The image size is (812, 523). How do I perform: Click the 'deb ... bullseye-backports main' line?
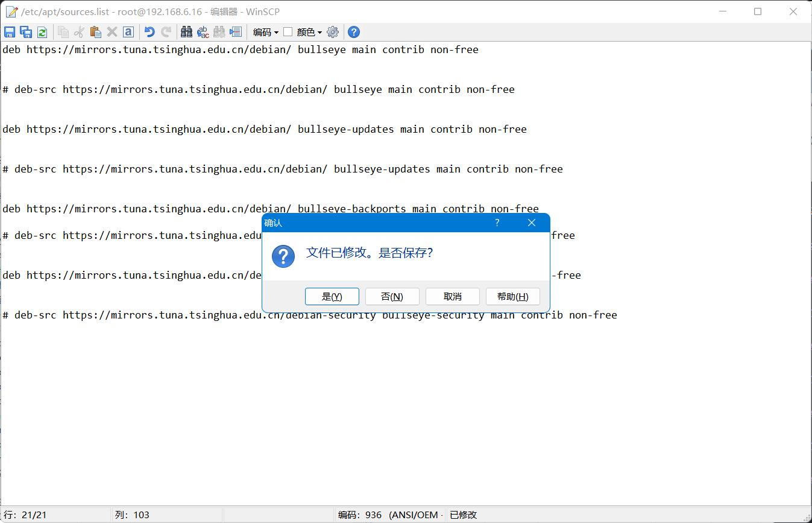(271, 208)
